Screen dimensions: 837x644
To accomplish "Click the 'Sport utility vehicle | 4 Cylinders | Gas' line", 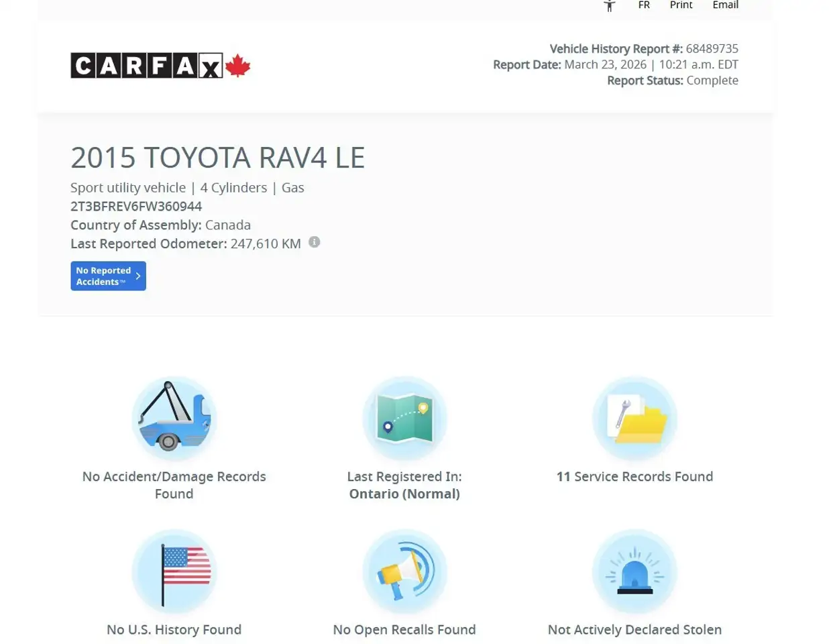I will pos(187,188).
